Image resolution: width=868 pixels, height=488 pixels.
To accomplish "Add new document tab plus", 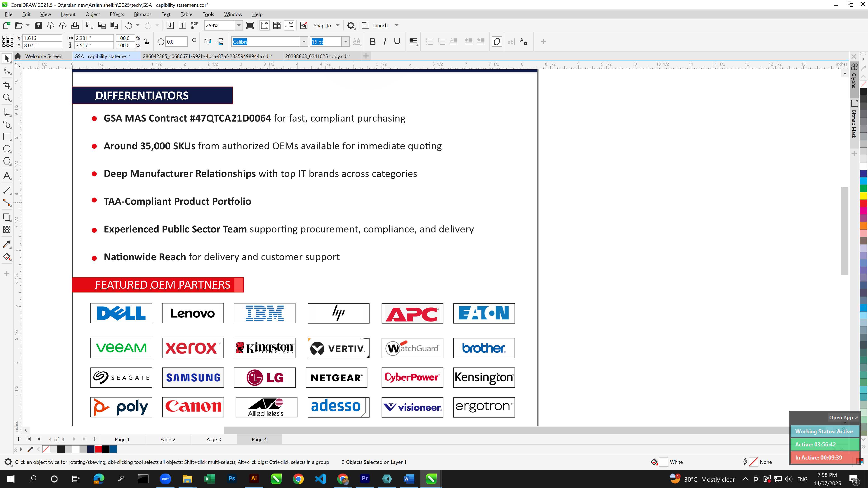I will [x=366, y=56].
